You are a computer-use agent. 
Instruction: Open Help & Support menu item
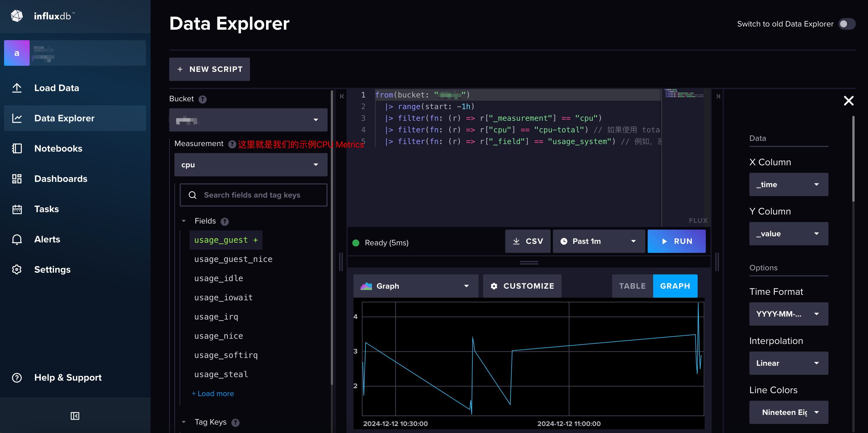point(68,378)
